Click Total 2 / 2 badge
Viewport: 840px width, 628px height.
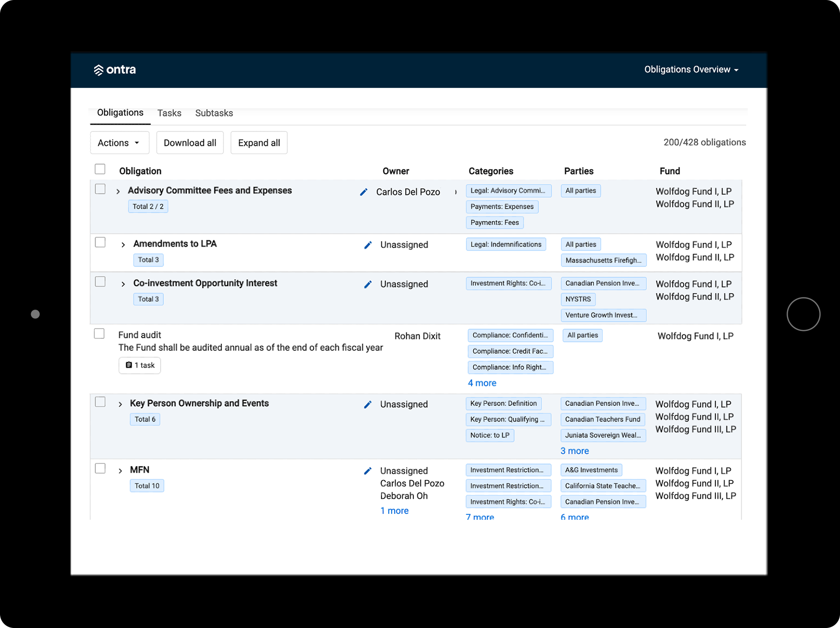tap(148, 207)
